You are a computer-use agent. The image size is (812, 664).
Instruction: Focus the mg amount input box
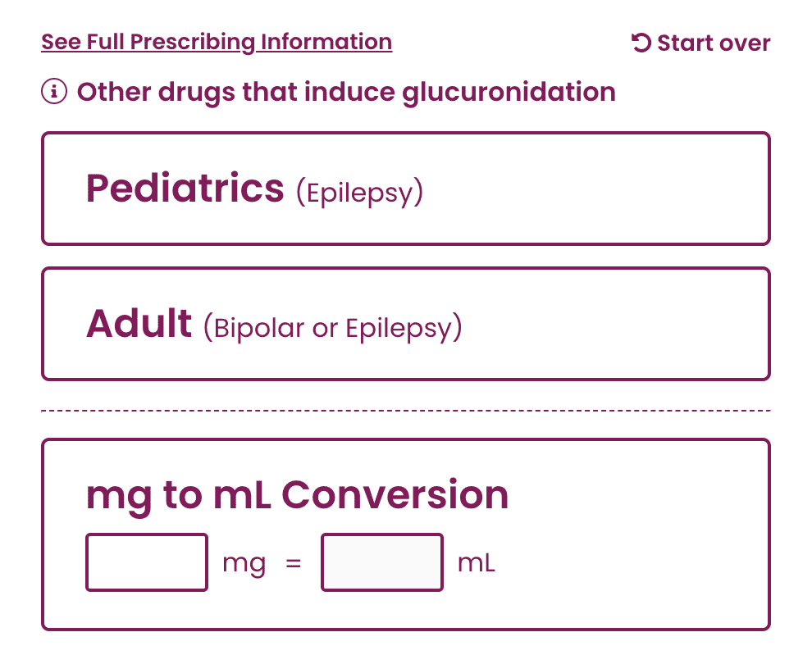147,562
